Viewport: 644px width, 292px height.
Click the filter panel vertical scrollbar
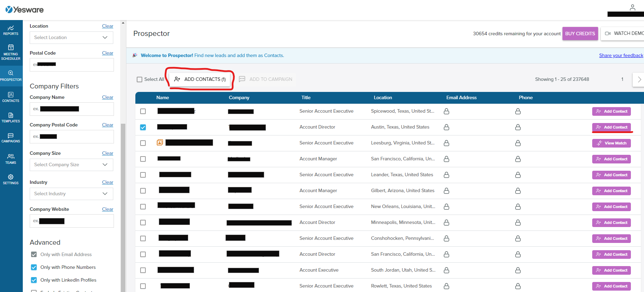123,207
